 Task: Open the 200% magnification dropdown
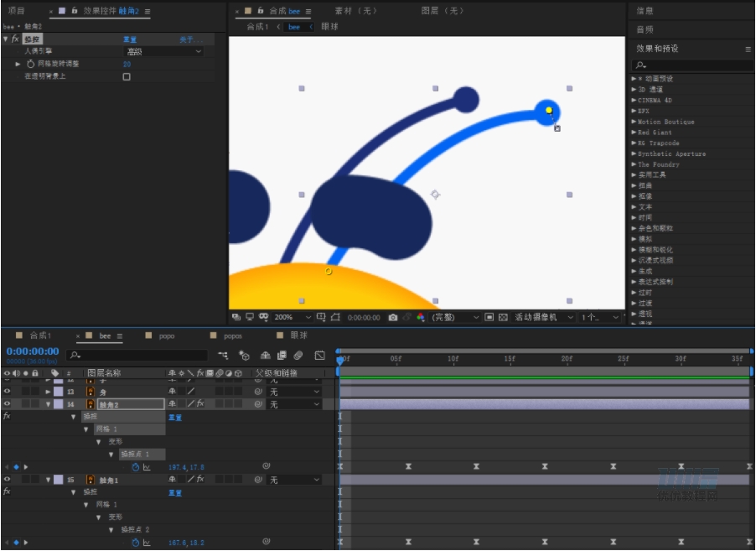pyautogui.click(x=293, y=317)
